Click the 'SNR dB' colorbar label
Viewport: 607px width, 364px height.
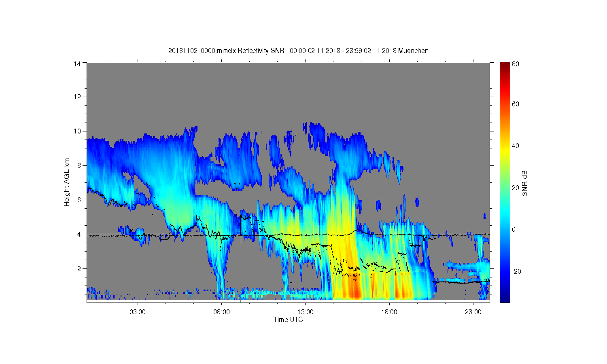525,183
